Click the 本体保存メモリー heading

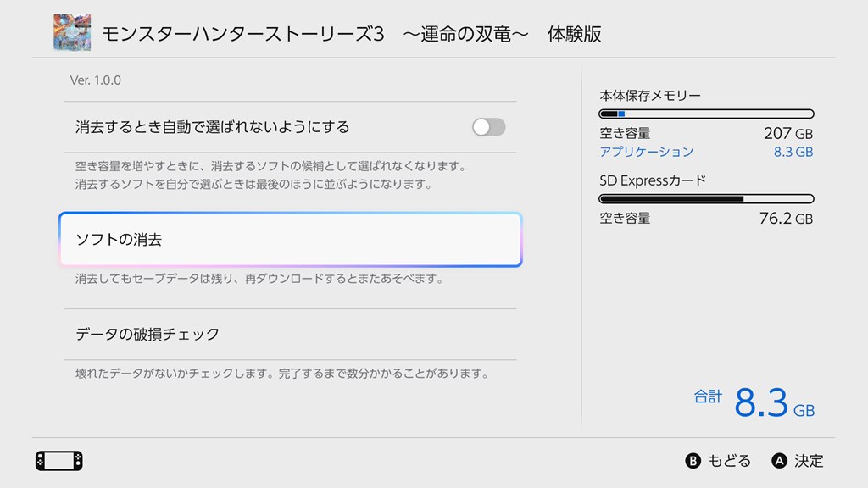click(650, 96)
